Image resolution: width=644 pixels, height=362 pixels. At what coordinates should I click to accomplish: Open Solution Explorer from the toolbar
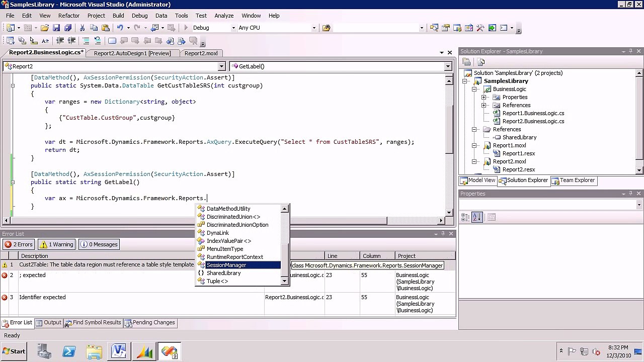click(434, 28)
